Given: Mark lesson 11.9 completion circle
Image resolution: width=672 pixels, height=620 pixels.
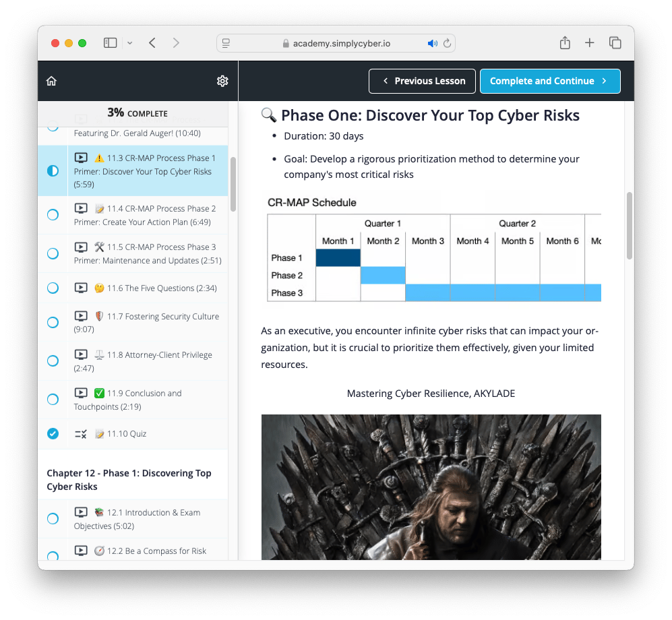Looking at the screenshot, I should 53,400.
